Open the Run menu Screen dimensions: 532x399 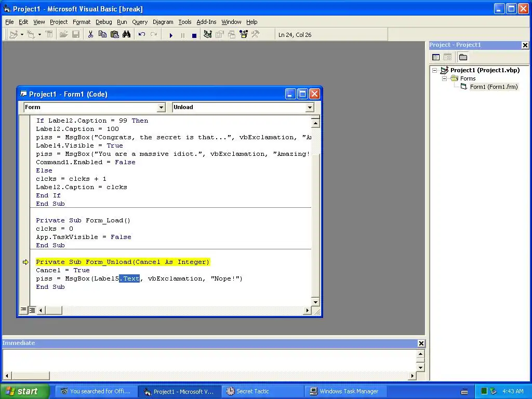click(x=122, y=22)
